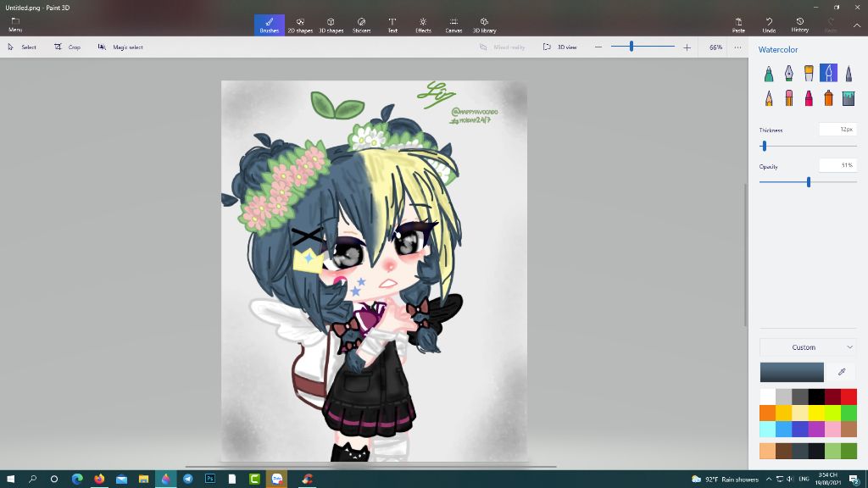Open the History panel

[x=800, y=25]
